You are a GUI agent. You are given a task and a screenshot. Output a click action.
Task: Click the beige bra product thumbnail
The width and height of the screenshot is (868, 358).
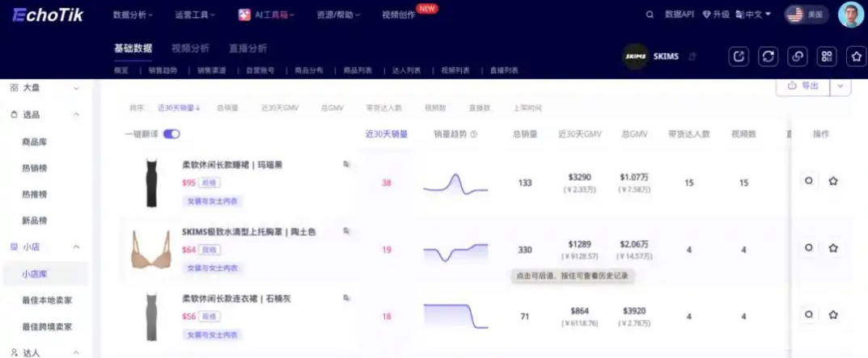click(150, 250)
